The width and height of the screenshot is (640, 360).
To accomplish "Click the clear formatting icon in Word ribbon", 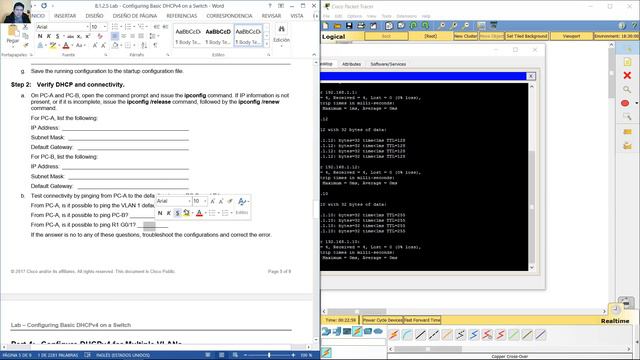I will pos(100,36).
